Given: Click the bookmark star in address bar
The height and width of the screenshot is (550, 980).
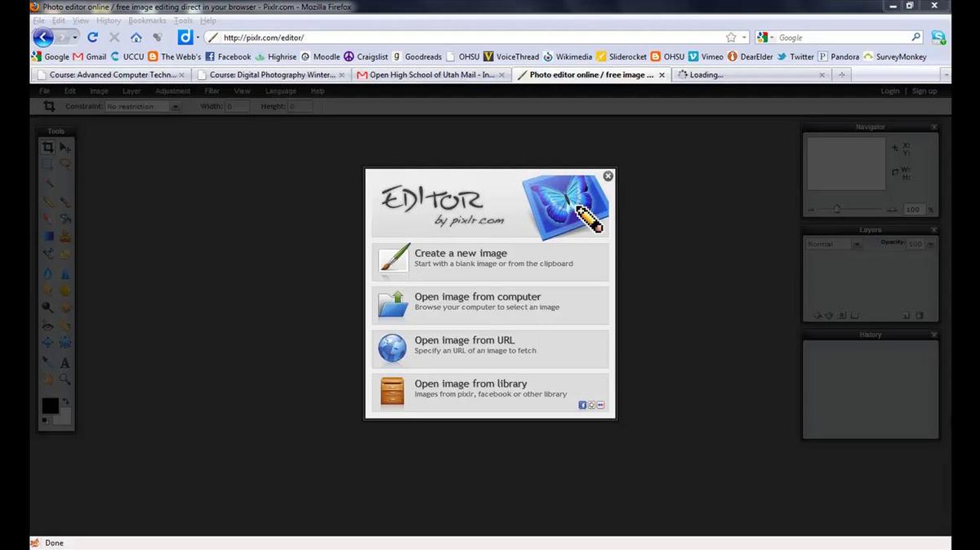Looking at the screenshot, I should click(x=731, y=37).
